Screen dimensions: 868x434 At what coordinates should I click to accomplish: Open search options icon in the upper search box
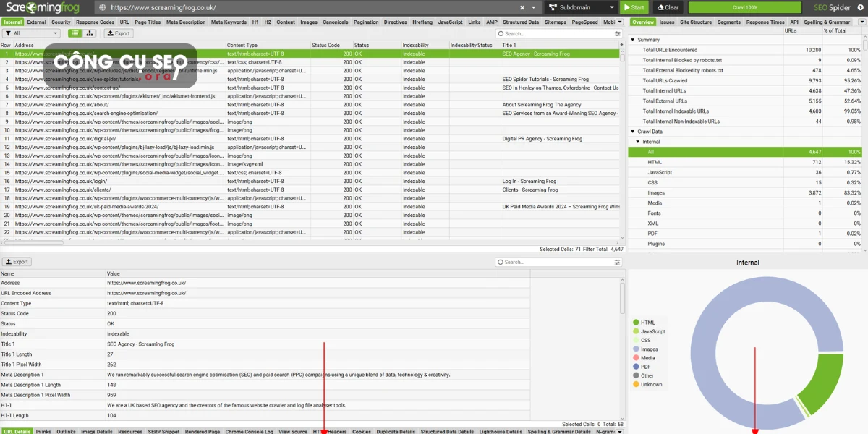point(618,33)
